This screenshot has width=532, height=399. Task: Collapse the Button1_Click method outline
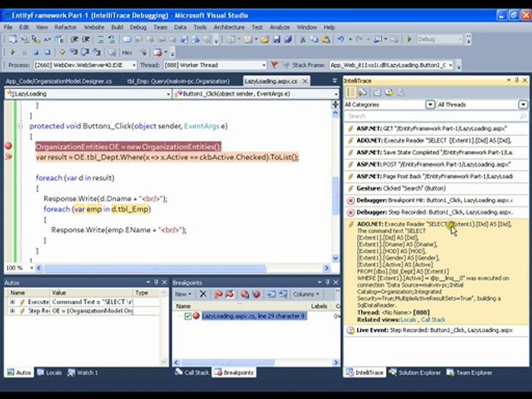[20, 126]
